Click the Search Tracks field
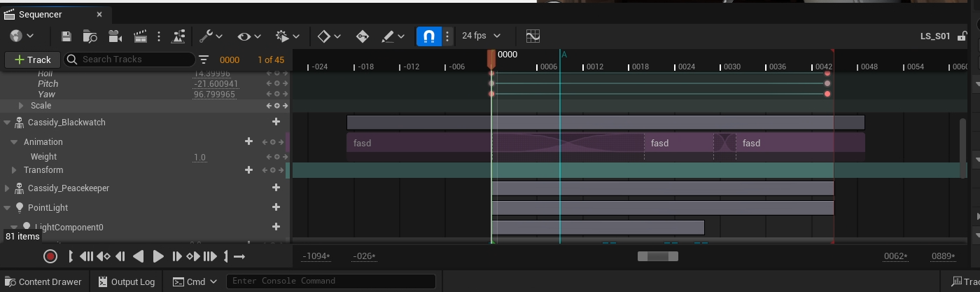 130,60
